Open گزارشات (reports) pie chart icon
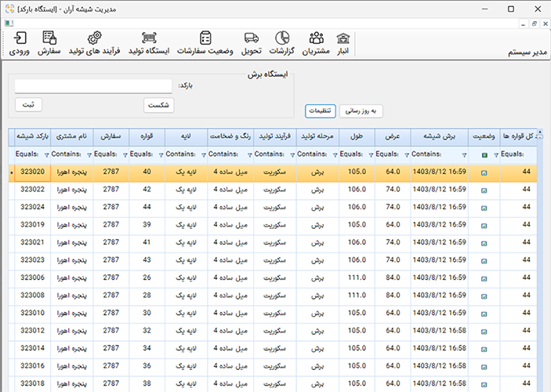Image resolution: width=551 pixels, height=392 pixels. coord(281,44)
